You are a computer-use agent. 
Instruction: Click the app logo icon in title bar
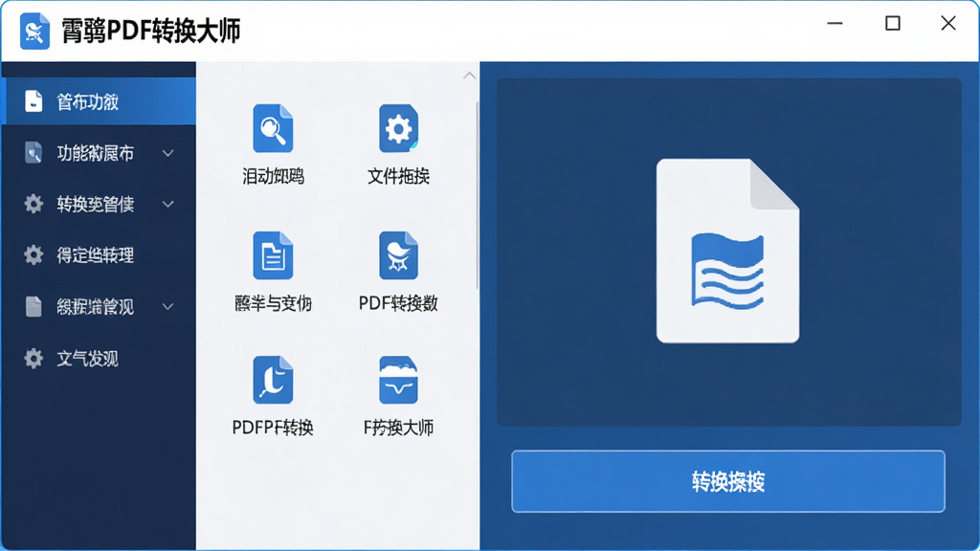pyautogui.click(x=34, y=31)
